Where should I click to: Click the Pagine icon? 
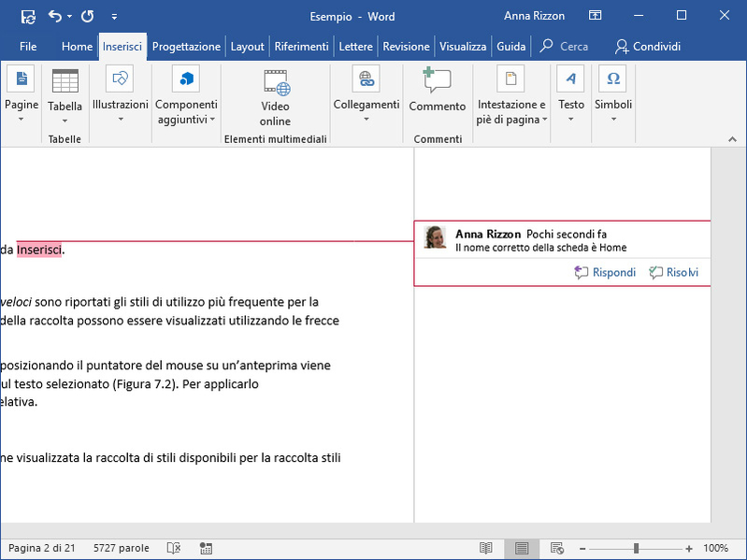coord(21,79)
